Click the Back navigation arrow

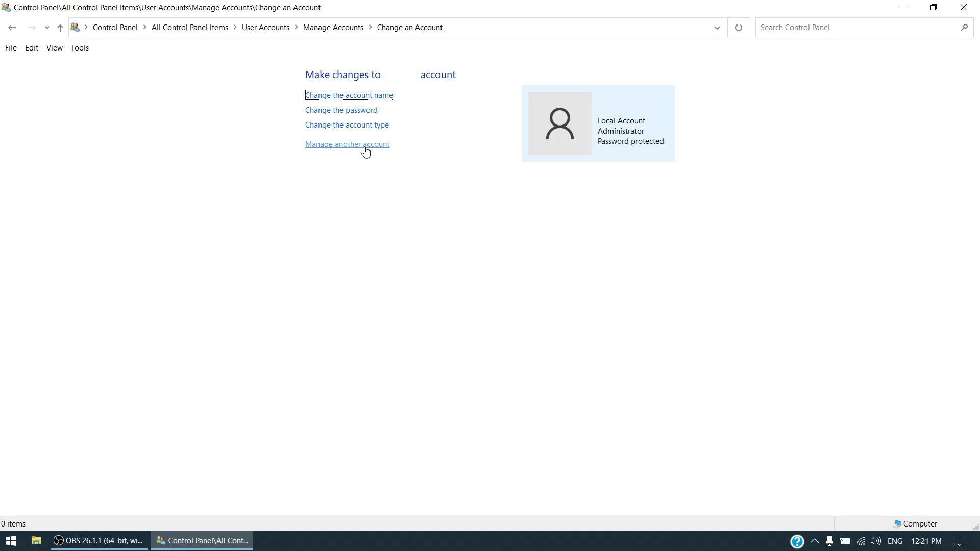pyautogui.click(x=12, y=28)
